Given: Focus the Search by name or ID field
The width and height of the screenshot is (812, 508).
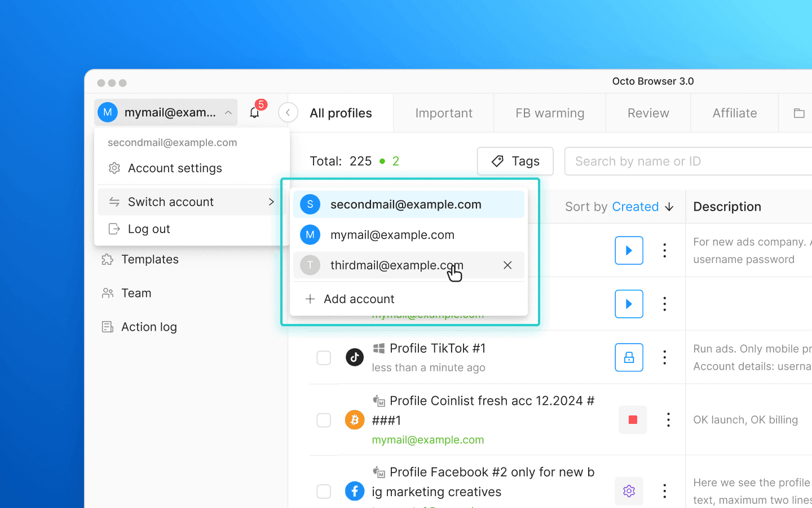Looking at the screenshot, I should point(688,161).
